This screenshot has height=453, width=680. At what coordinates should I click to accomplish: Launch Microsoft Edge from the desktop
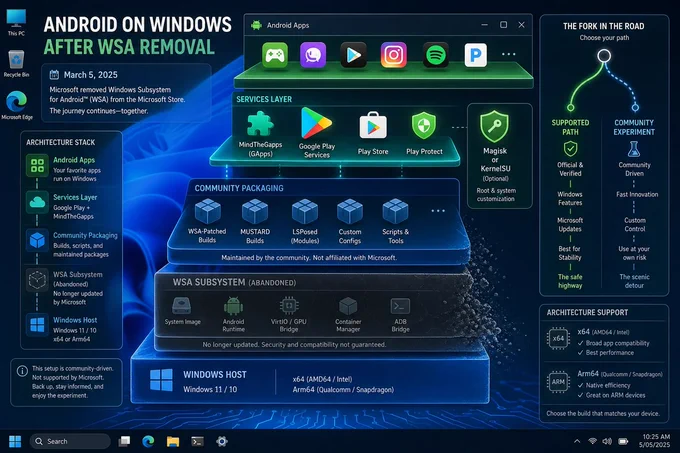tap(17, 105)
